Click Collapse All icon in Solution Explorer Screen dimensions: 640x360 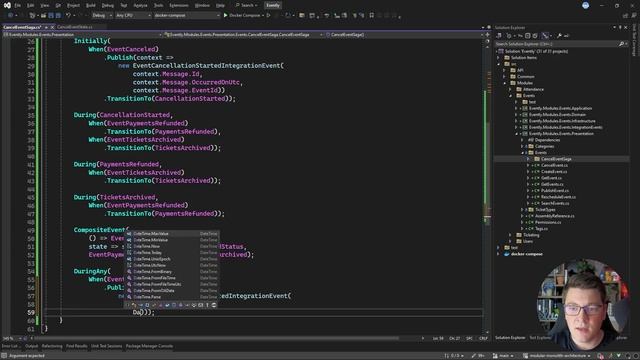click(527, 36)
